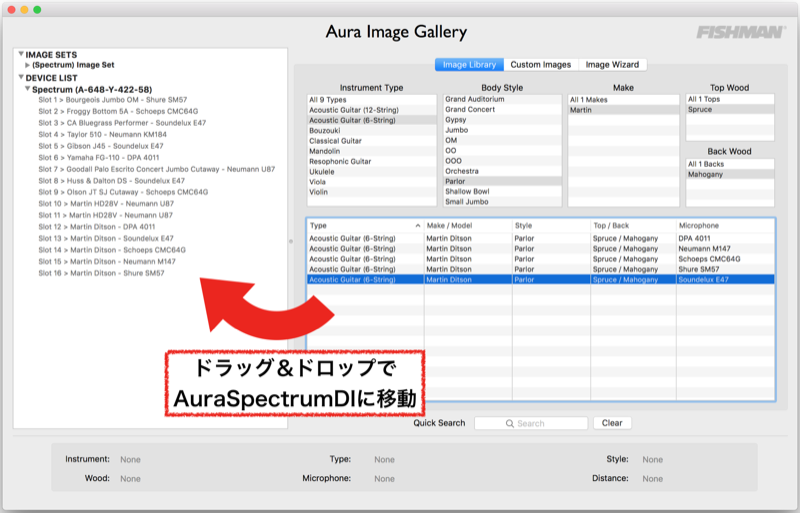
Task: Select Slot 13 Martin Ditson Soundelux E47
Action: pyautogui.click(x=106, y=238)
